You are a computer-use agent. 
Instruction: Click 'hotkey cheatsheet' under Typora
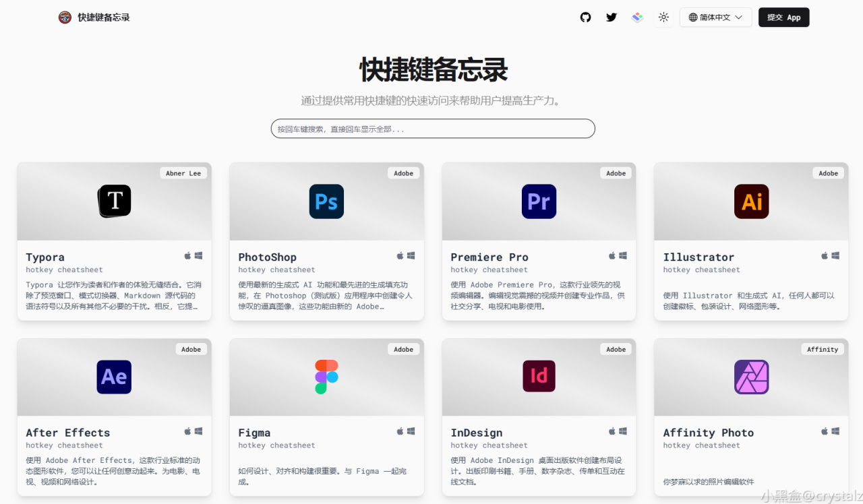point(64,270)
